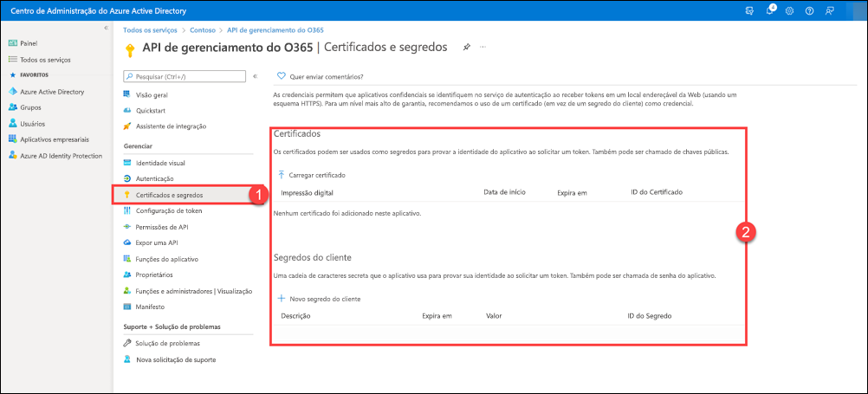Click the Expira em header under Segredos
Viewport: 868px width, 394px height.
pos(437,316)
